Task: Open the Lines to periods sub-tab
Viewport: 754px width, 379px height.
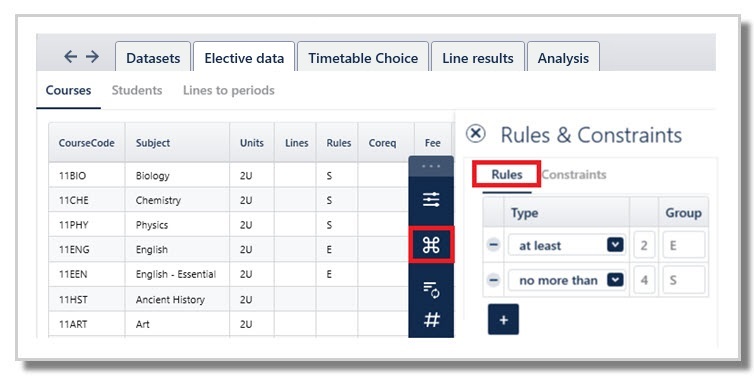Action: [228, 90]
